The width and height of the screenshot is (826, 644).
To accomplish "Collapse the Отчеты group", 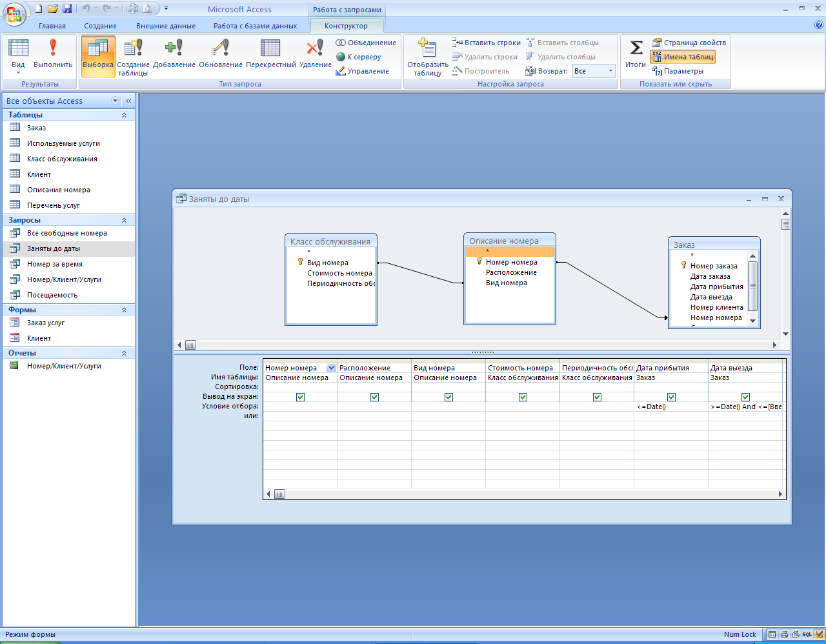I will [x=124, y=353].
